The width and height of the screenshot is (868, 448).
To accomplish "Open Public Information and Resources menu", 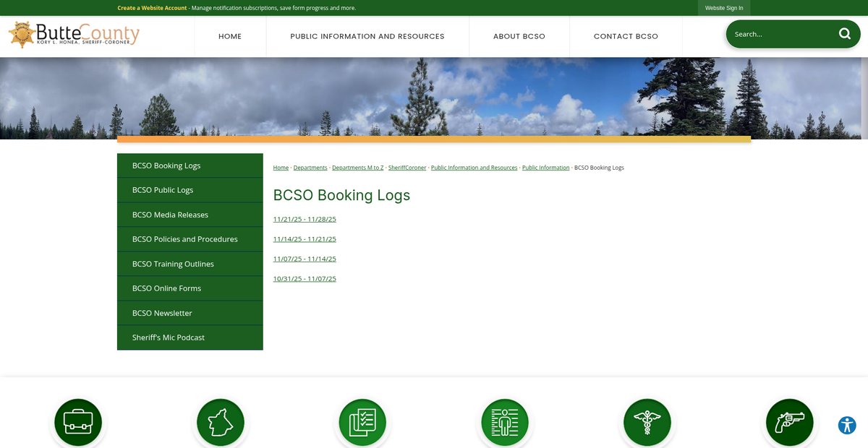I will [x=367, y=36].
